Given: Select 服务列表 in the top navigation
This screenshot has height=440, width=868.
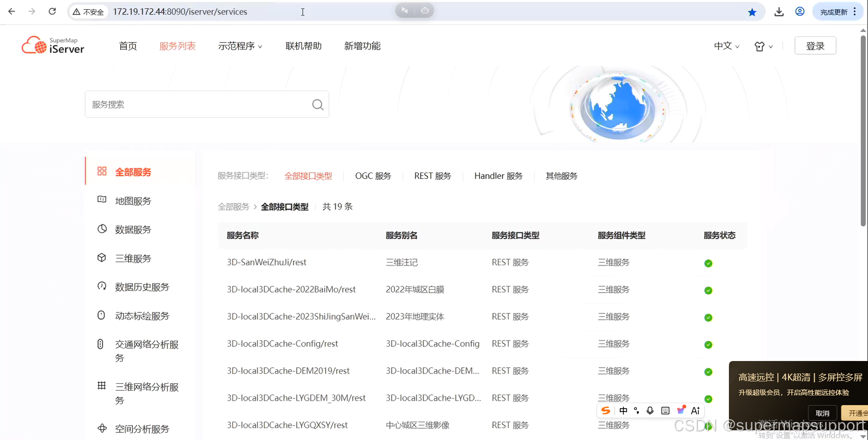Looking at the screenshot, I should [x=177, y=46].
